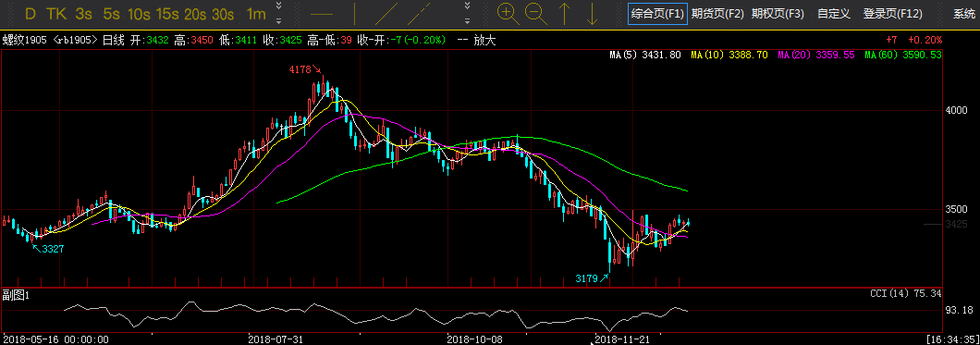Click the closing price 3425 in header
The height and width of the screenshot is (345, 980).
coord(290,40)
